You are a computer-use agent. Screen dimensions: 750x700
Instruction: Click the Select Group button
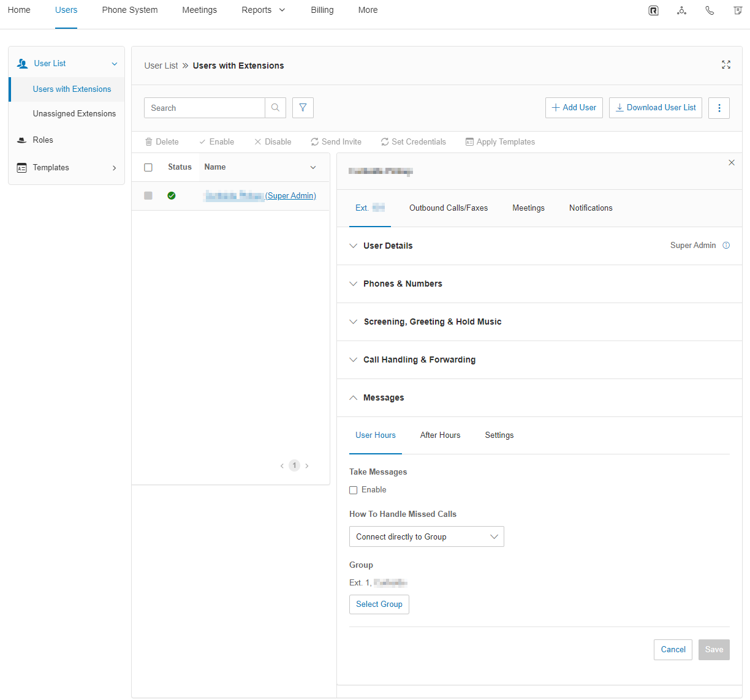[x=379, y=604]
